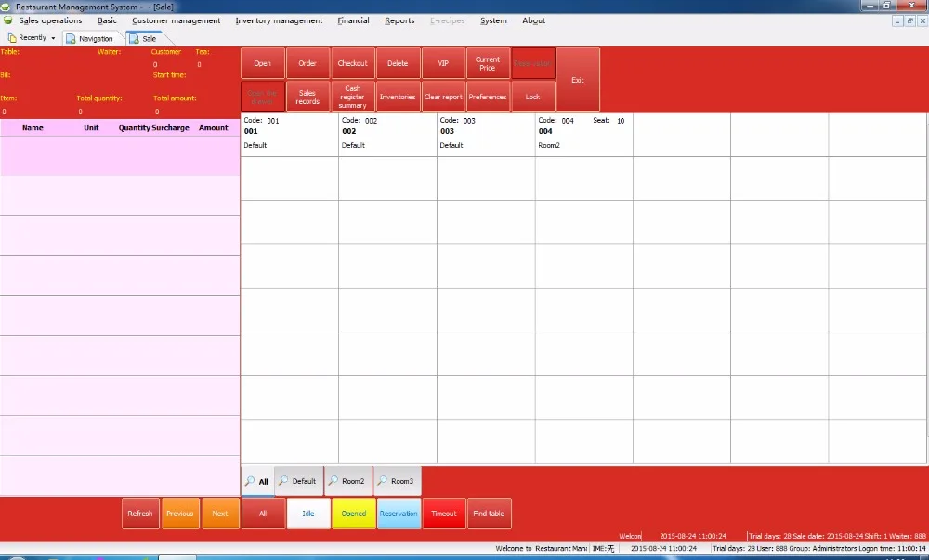Click the Amount column header
Viewport: 929px width, 560px height.
click(x=214, y=128)
